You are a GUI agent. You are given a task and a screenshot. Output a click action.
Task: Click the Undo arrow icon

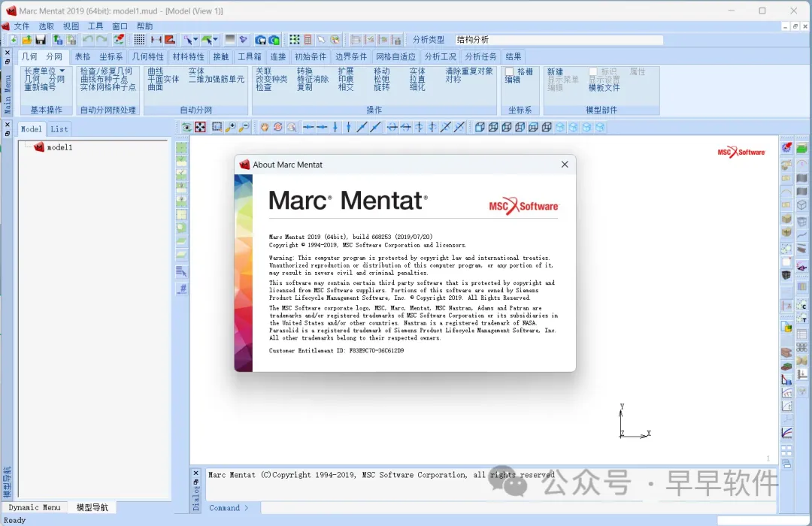pos(88,40)
